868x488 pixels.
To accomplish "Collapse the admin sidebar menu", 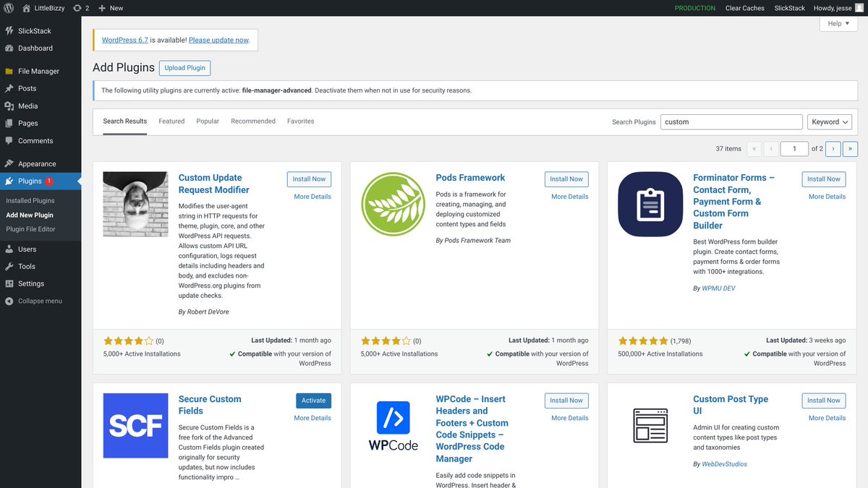I will pyautogui.click(x=41, y=301).
